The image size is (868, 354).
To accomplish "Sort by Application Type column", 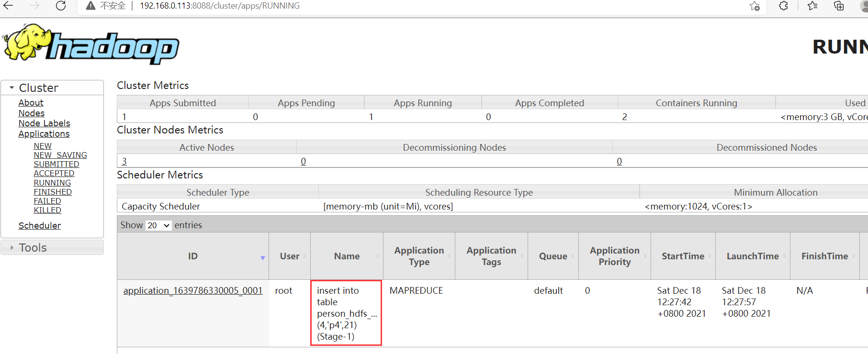I will (x=419, y=256).
